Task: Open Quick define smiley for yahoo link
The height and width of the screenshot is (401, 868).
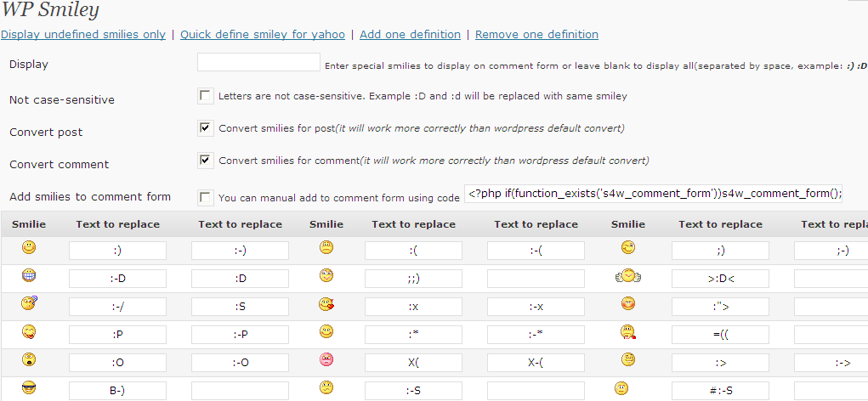Action: (x=263, y=34)
